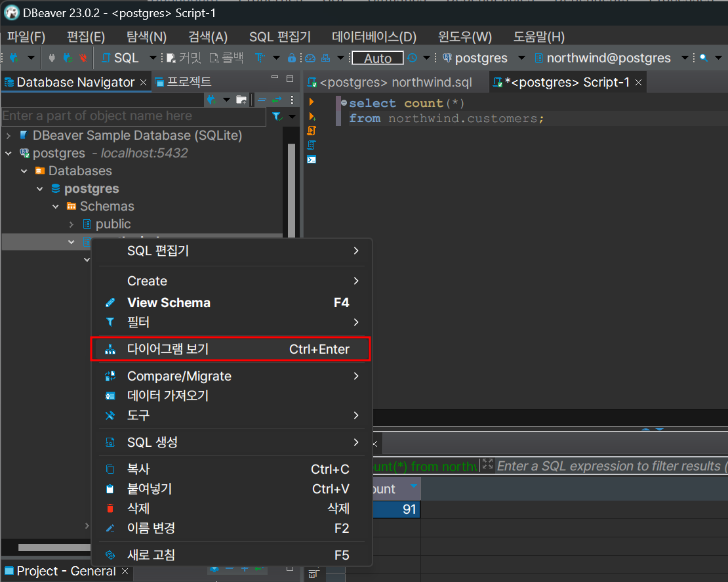Open dropdown next to main toolbar New Connection icon
The image size is (728, 582).
pyautogui.click(x=31, y=58)
